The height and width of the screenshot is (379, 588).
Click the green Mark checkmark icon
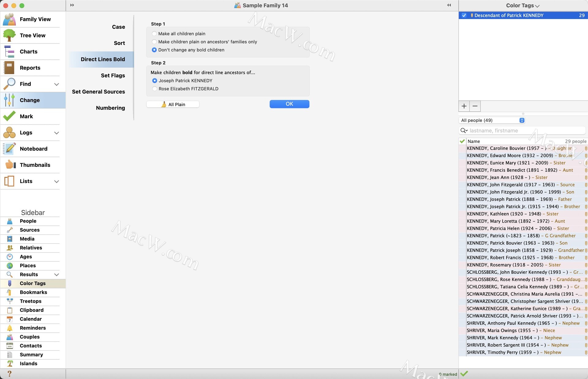pyautogui.click(x=9, y=116)
